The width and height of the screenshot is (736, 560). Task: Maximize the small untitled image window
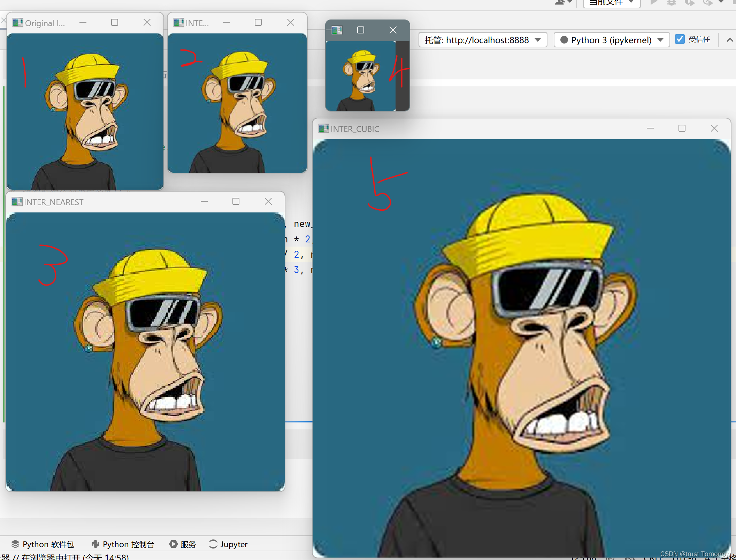[361, 30]
